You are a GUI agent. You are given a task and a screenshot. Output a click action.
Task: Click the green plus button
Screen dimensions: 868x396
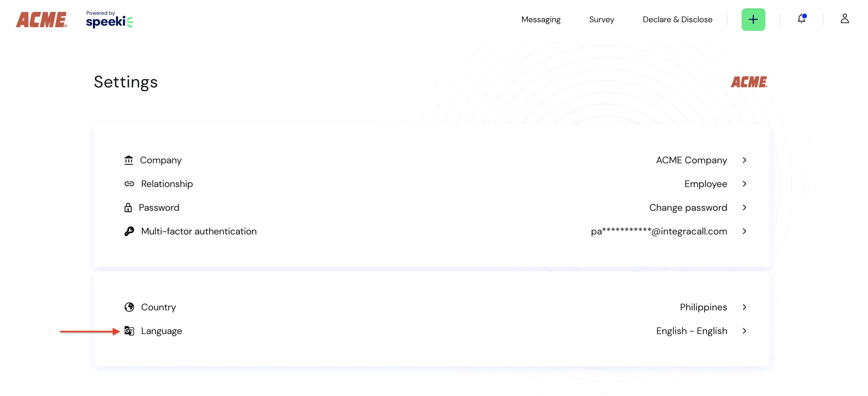pyautogui.click(x=753, y=20)
